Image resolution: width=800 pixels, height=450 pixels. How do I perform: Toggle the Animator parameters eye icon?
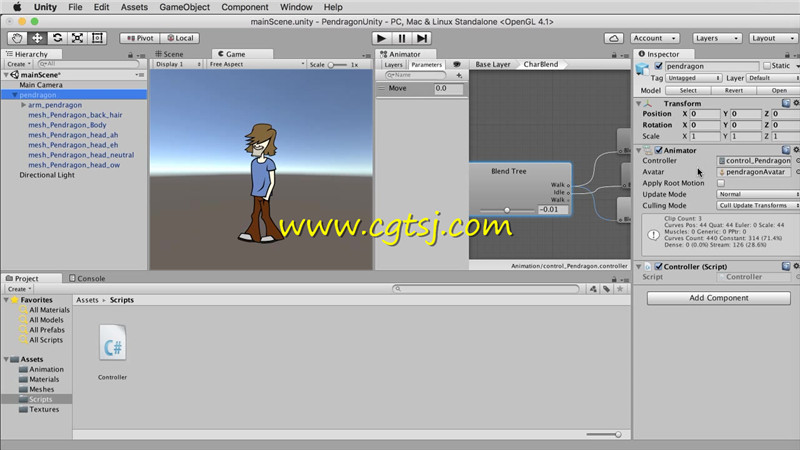point(457,65)
